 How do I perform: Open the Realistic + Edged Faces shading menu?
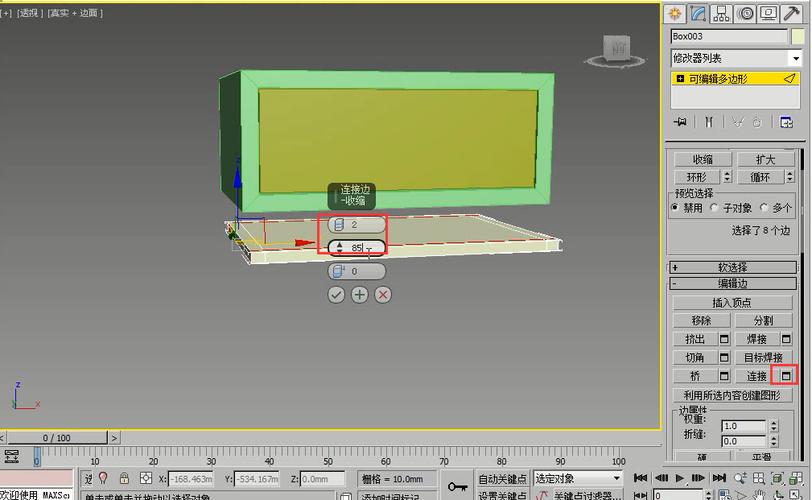75,13
